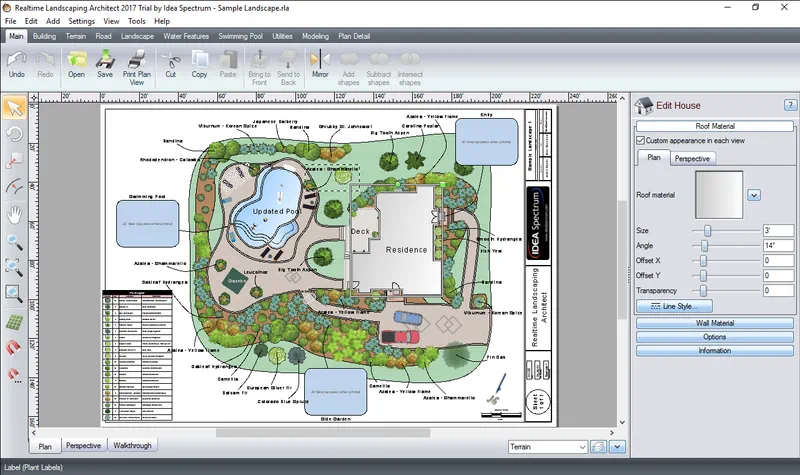Switch to the Swimming Pool tab
This screenshot has height=475, width=800.
click(x=241, y=36)
